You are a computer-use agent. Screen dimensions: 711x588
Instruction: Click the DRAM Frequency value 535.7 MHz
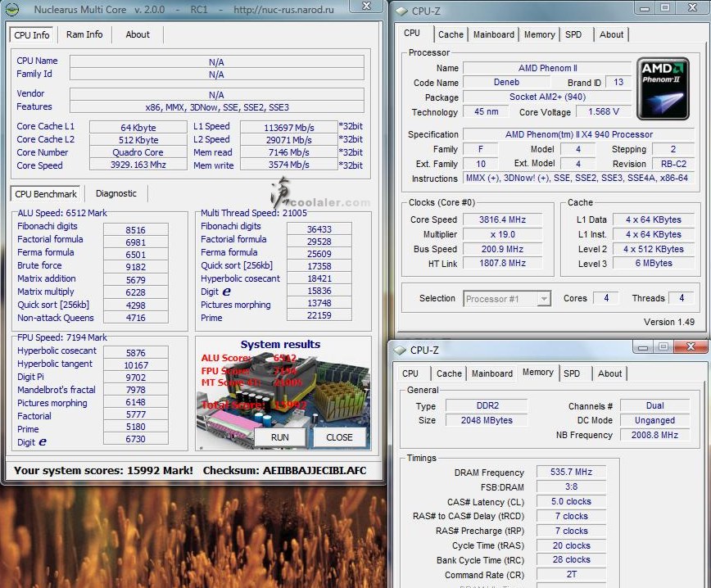pos(572,472)
